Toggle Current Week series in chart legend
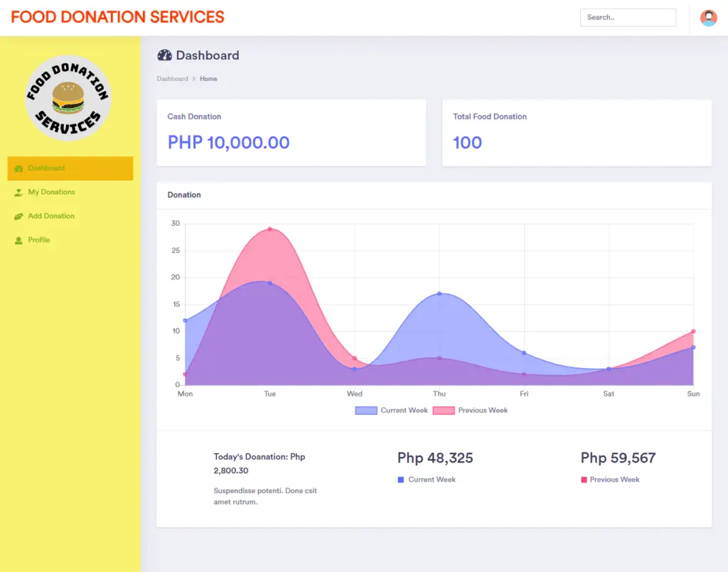 click(x=392, y=410)
